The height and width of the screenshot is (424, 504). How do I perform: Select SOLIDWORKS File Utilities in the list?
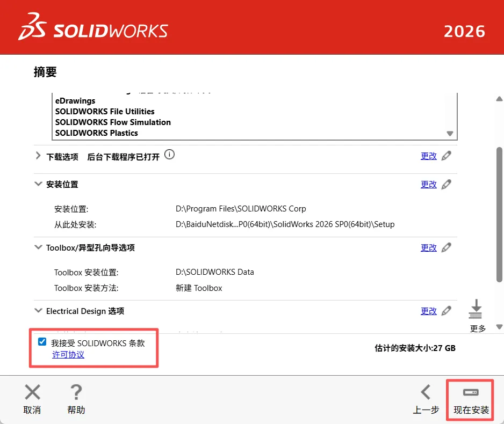[x=105, y=112]
